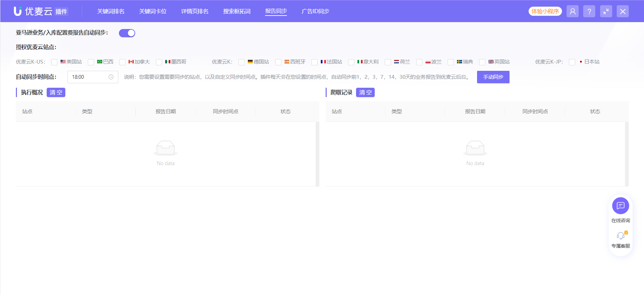Click the 爬取记录 table scrollbar

coord(627,154)
